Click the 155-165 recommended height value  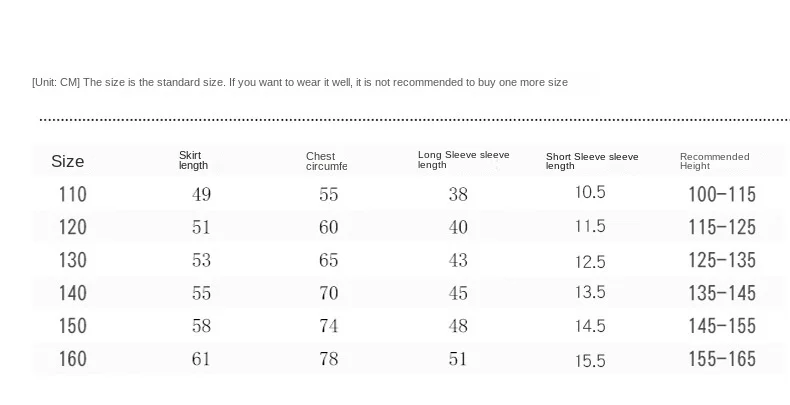coord(721,359)
